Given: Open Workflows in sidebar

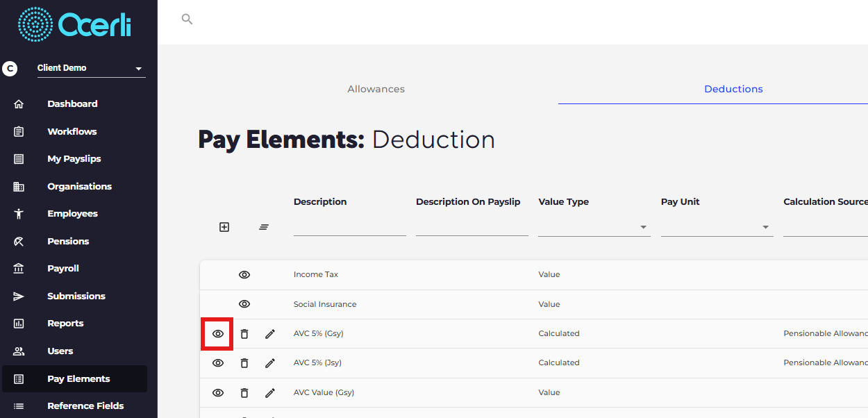Looking at the screenshot, I should click(72, 131).
